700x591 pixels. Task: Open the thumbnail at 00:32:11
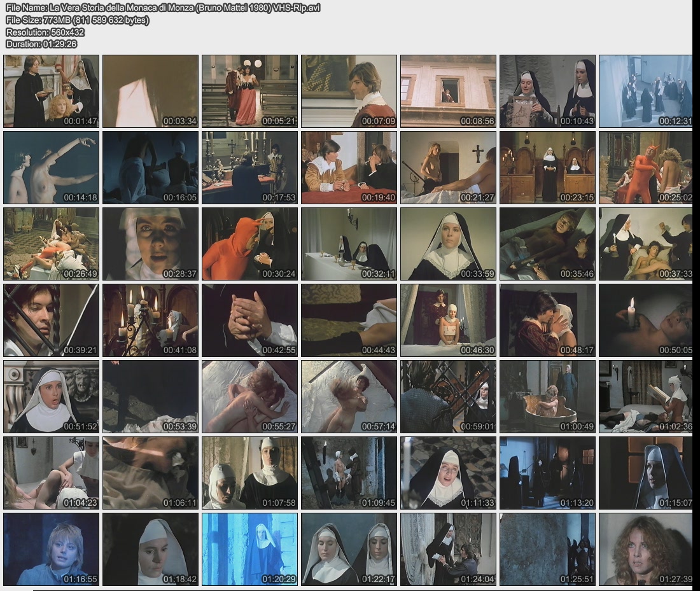(x=349, y=244)
